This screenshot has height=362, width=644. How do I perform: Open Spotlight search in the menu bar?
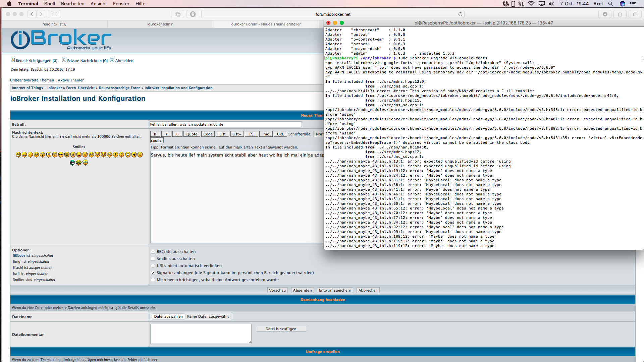pos(610,4)
